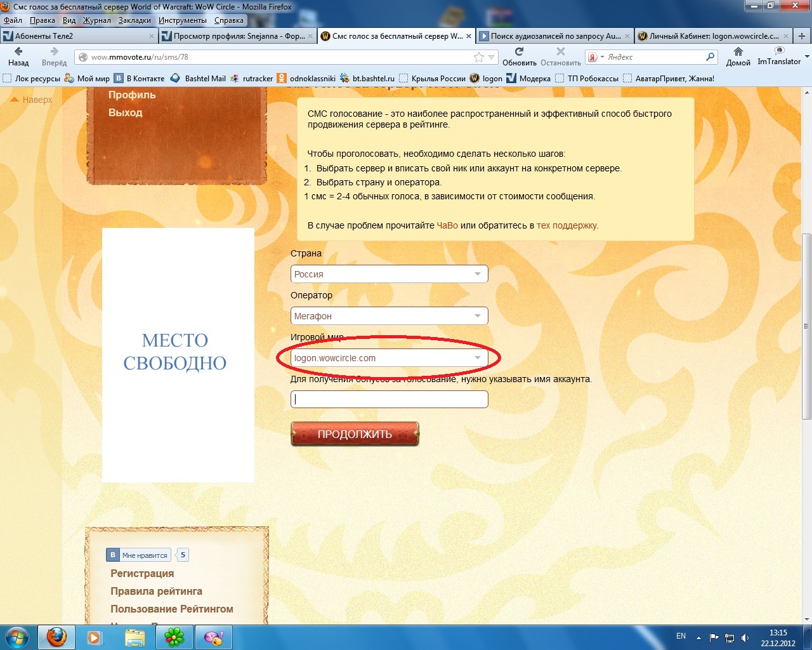Close the Абоненты Теле2 tab
This screenshot has width=812, height=650.
(x=151, y=36)
